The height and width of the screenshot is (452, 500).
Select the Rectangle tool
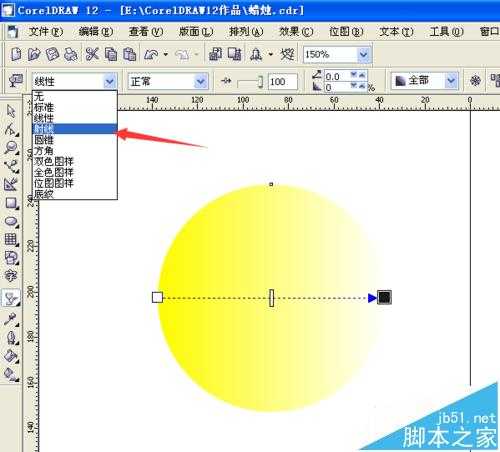click(x=11, y=203)
